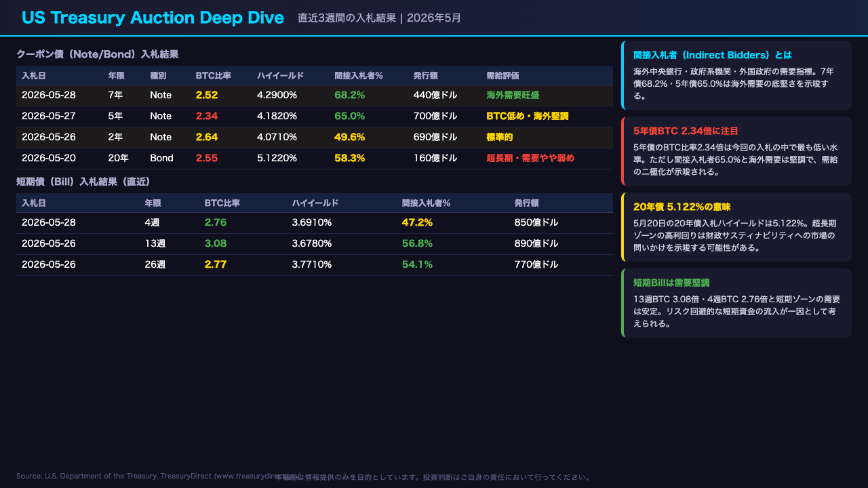Click the Bill yield 3.6780%
This screenshot has width=868, height=488.
point(312,243)
